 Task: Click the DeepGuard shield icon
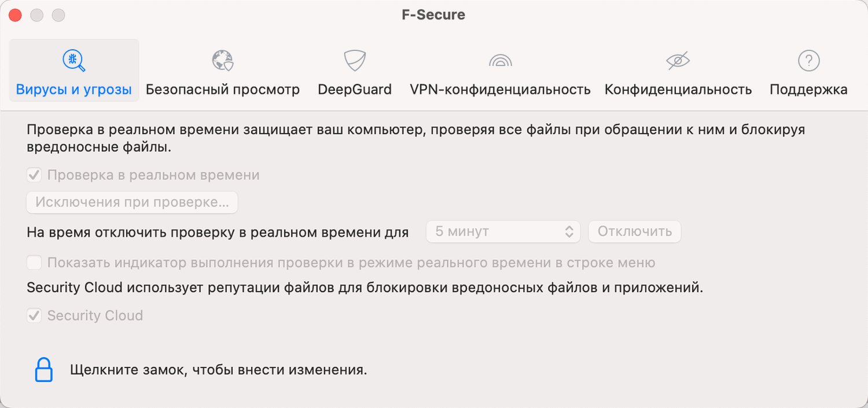coord(354,60)
